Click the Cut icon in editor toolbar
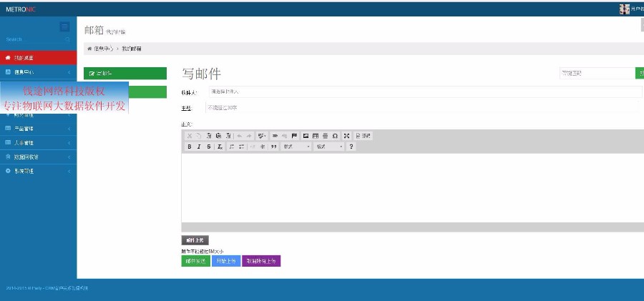Viewport: 644px width, 301px height. coord(190,136)
